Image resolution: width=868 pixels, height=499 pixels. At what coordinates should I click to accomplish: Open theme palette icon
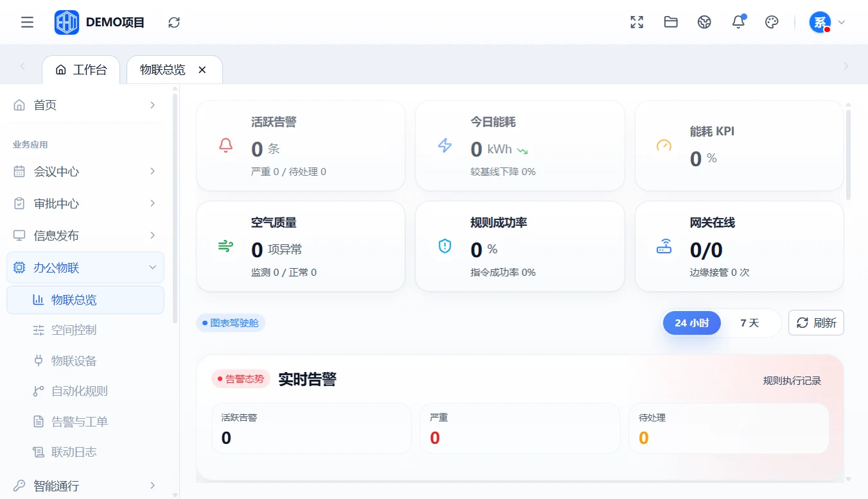pyautogui.click(x=772, y=22)
